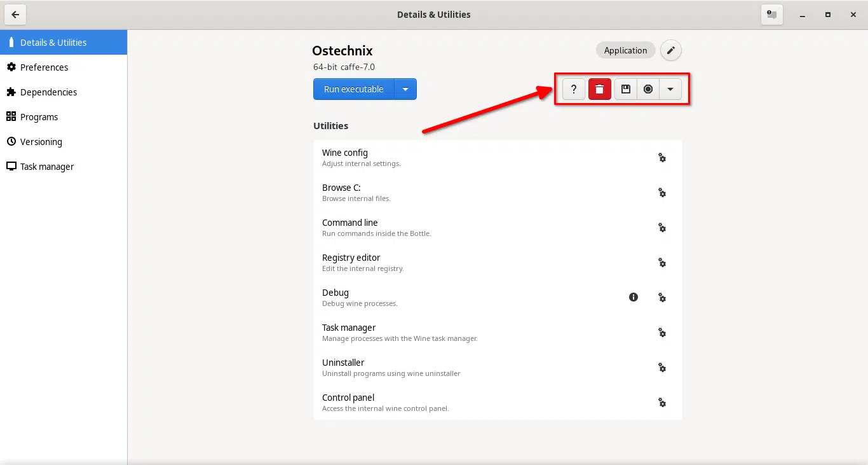Select Programs in the sidebar
868x465 pixels.
click(39, 117)
